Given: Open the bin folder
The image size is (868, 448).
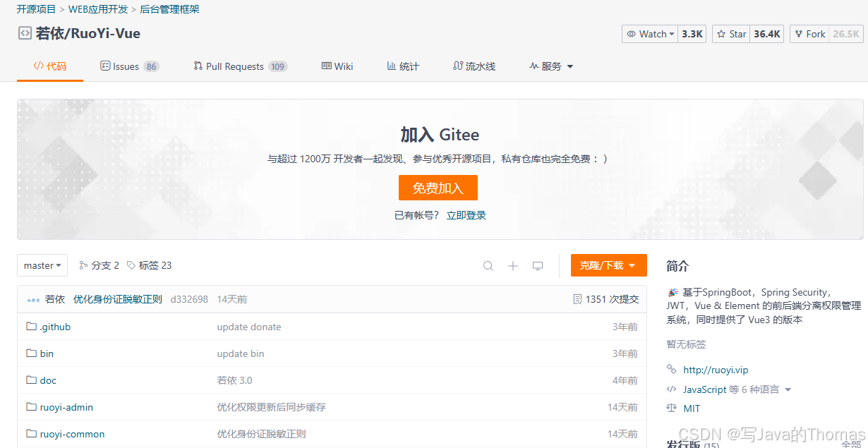Looking at the screenshot, I should (47, 353).
